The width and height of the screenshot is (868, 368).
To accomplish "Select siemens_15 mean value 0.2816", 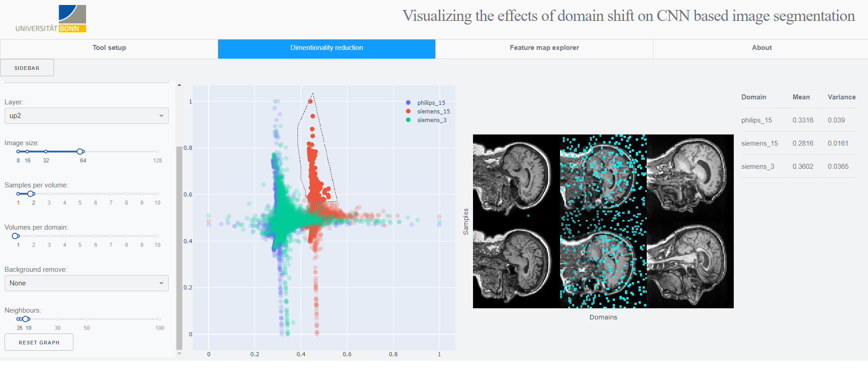I will tap(803, 143).
